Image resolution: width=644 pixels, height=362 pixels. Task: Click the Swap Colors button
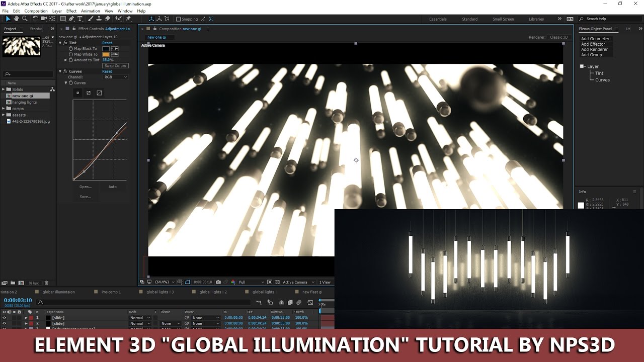click(115, 66)
